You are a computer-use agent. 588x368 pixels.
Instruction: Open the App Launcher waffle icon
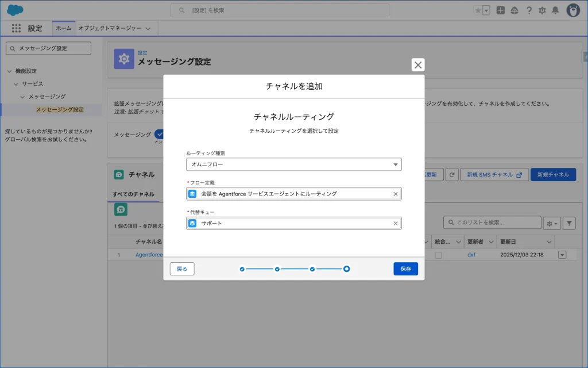(16, 28)
